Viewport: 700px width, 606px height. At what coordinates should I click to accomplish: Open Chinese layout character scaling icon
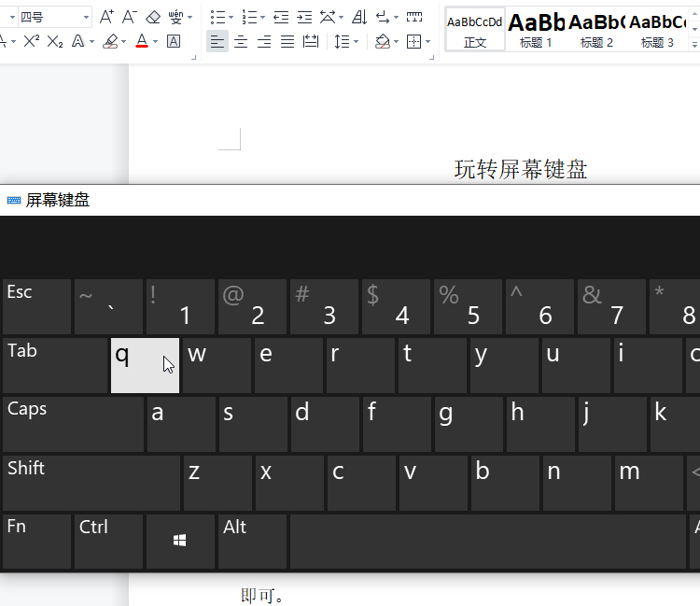328,17
